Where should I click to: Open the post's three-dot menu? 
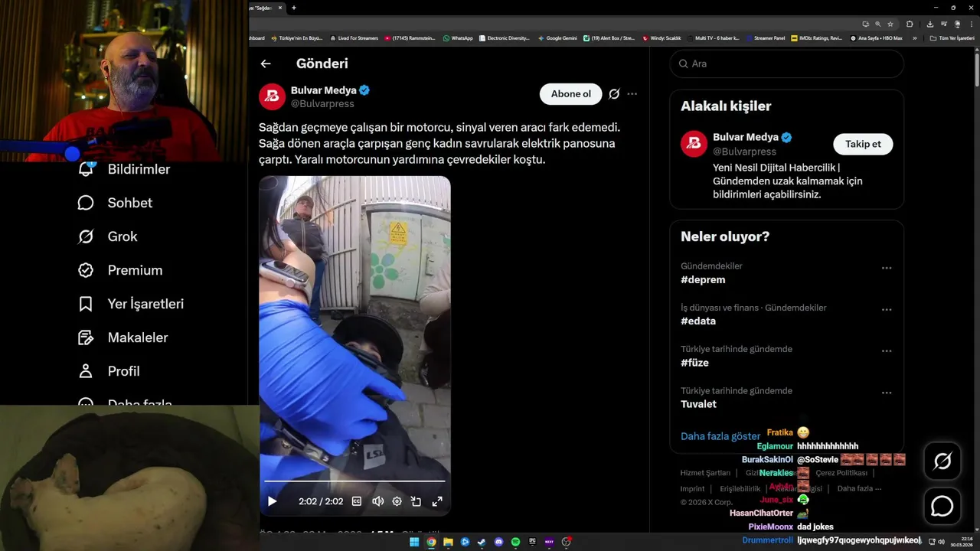click(632, 94)
